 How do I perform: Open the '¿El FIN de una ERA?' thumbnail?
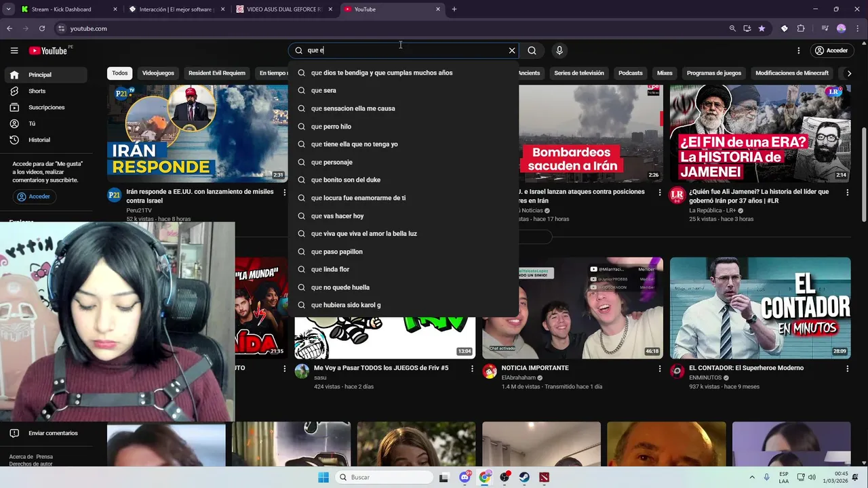tap(760, 134)
